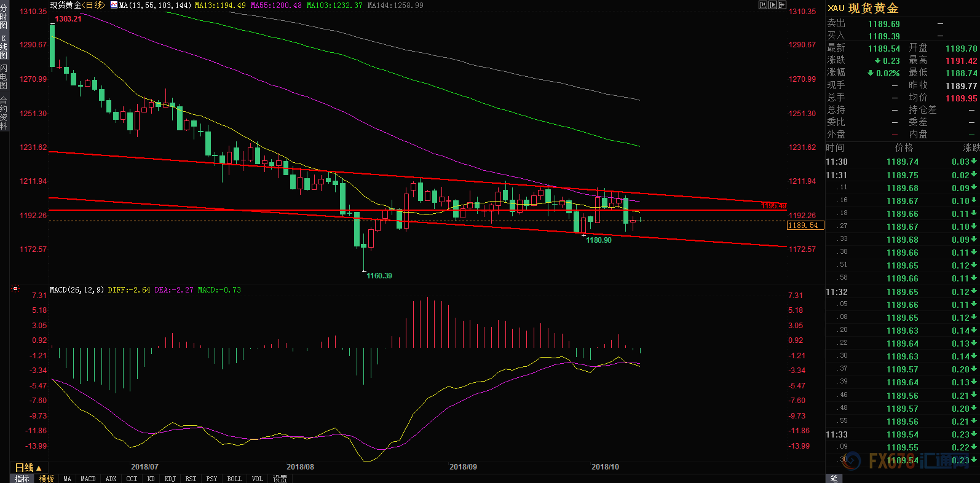The image size is (980, 483).
Task: Select the 11:31 tick row
Action: pos(902,175)
